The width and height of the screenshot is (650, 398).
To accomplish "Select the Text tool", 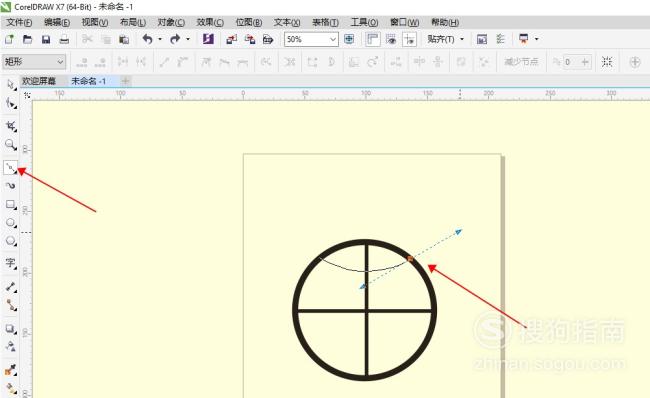I will coord(11,263).
